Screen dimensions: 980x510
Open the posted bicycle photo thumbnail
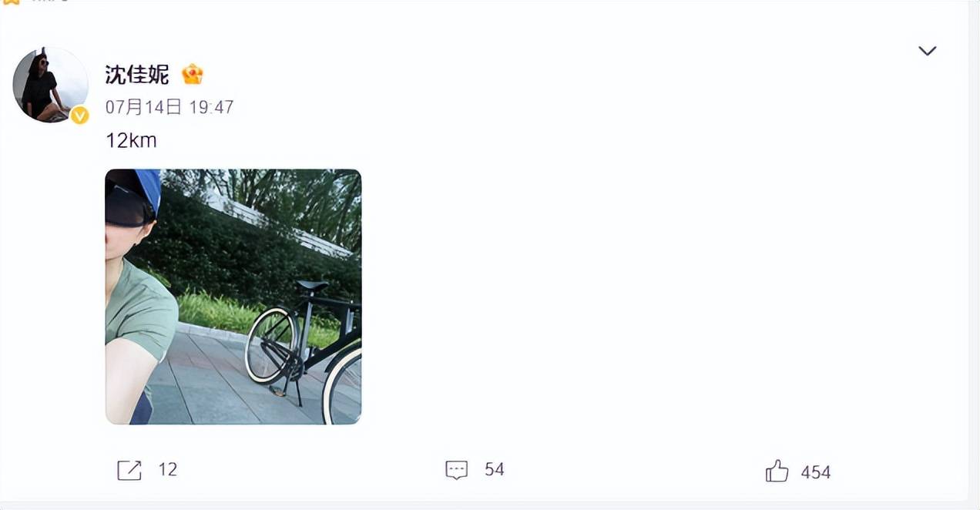point(233,297)
